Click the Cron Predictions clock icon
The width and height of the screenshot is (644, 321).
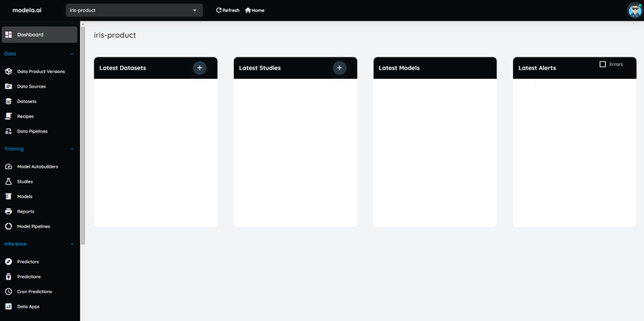9,292
